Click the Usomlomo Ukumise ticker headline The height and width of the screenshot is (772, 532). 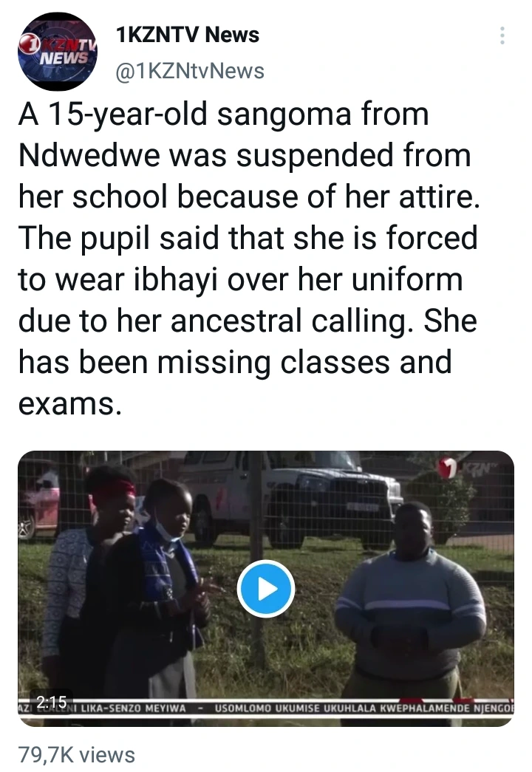(364, 708)
